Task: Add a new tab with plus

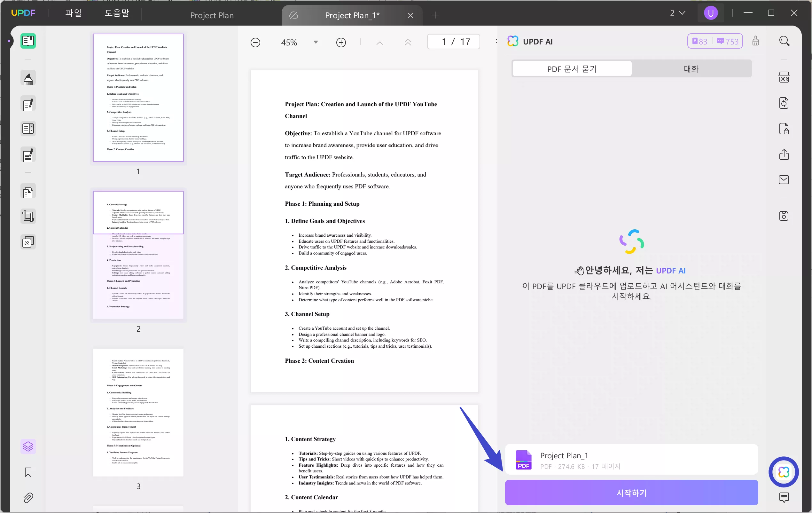Action: tap(435, 15)
